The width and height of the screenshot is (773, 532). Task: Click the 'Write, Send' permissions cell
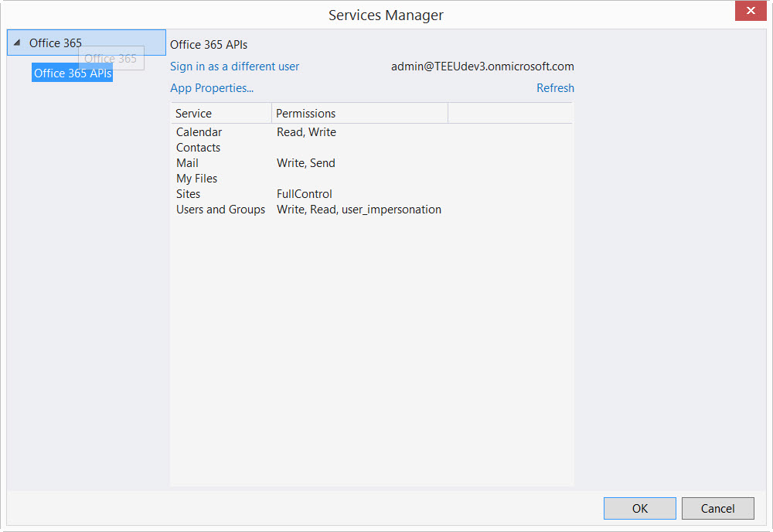tap(305, 163)
